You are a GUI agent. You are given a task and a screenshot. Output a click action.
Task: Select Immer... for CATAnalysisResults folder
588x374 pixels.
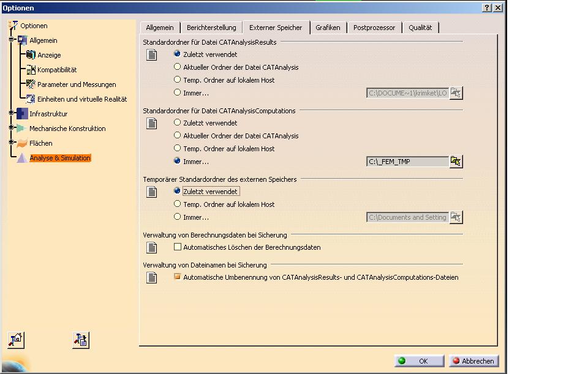coord(178,92)
